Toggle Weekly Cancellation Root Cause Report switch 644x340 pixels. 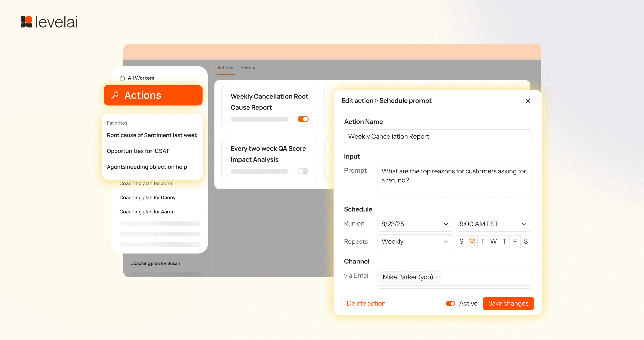303,119
